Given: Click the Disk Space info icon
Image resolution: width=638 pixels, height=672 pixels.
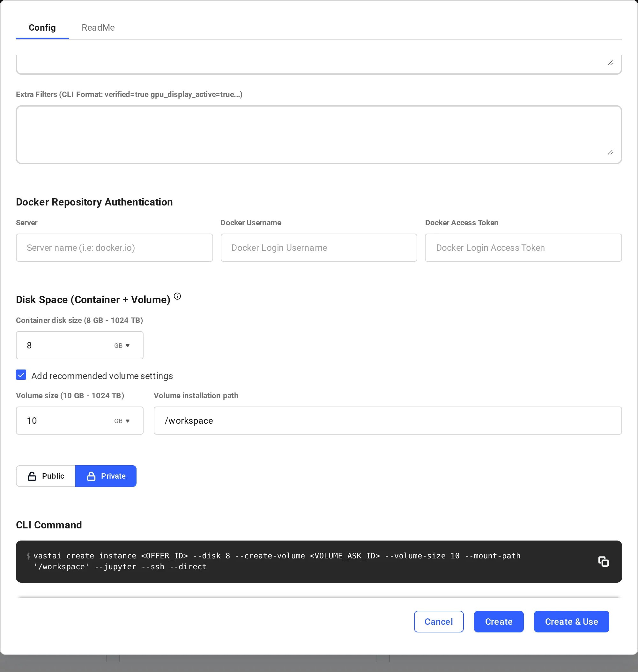Looking at the screenshot, I should (177, 296).
